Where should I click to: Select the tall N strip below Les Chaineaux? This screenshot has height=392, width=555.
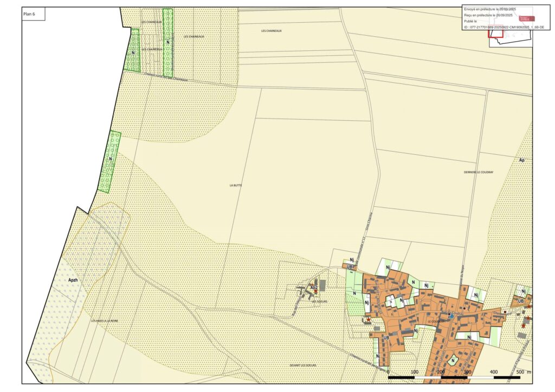[x=168, y=42]
